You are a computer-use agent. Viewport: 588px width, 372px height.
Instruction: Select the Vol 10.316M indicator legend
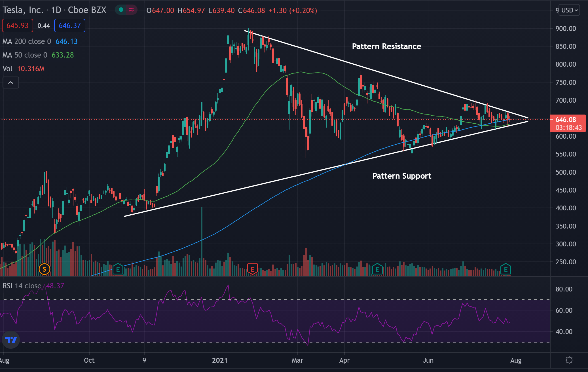coord(24,69)
